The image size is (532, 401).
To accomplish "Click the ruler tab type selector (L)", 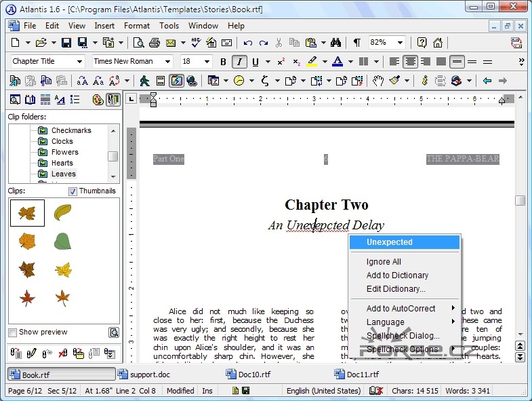I will tap(131, 99).
